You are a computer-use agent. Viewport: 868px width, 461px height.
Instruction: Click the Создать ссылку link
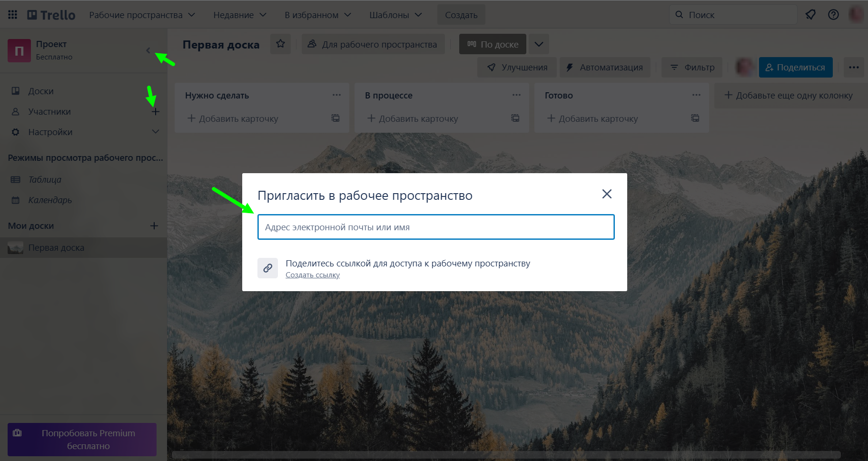tap(313, 275)
